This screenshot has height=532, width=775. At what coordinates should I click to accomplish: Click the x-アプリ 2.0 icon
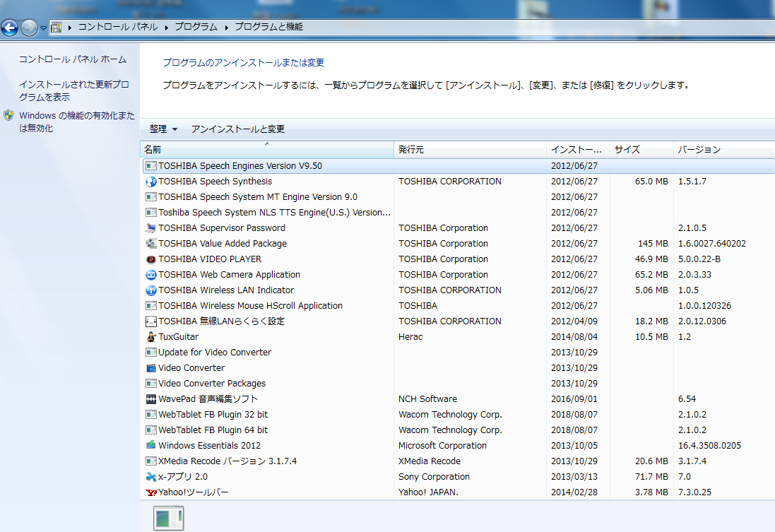[x=150, y=477]
